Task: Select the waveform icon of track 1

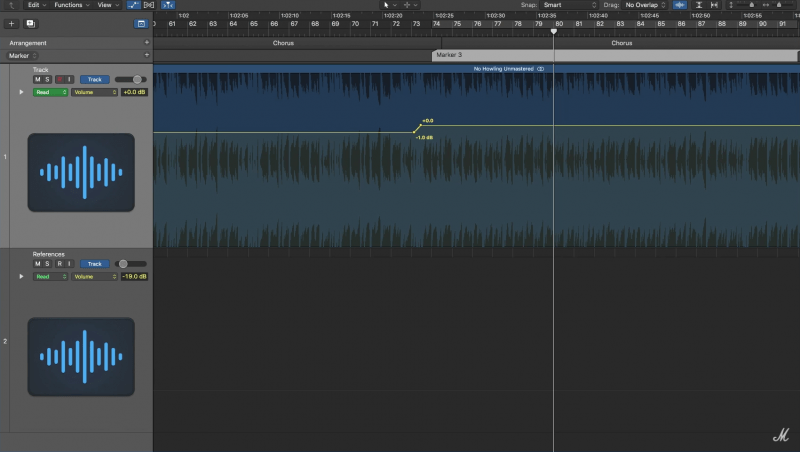Action: coord(81,172)
